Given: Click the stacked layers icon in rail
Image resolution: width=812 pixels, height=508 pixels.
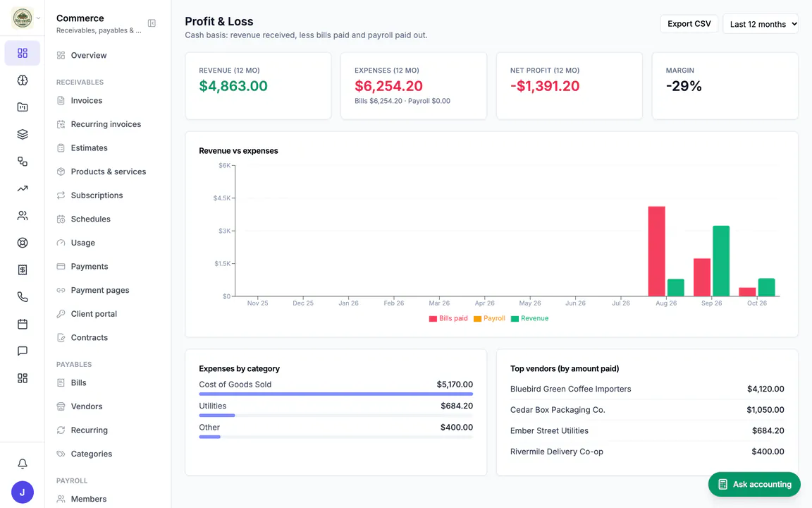Looking at the screenshot, I should (23, 134).
